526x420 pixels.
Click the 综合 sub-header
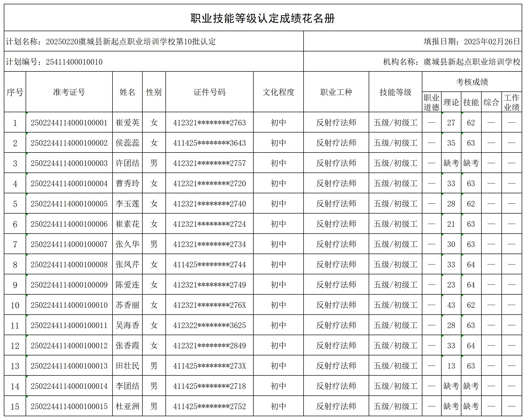coord(492,102)
